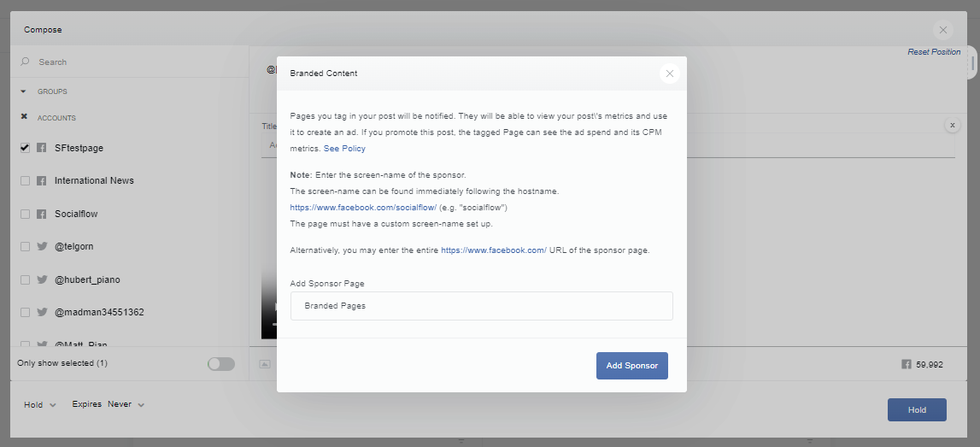Uncheck the SFtestpage account checkbox

(25, 148)
